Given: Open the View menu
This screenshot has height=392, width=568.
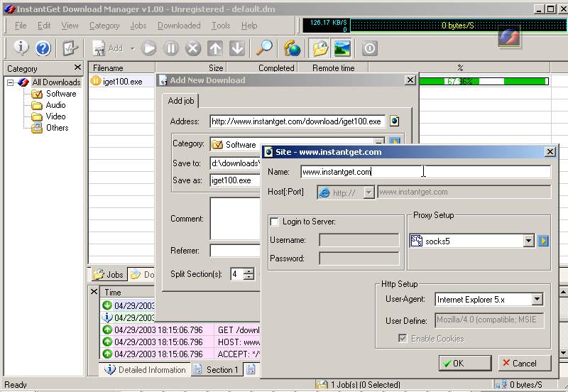Looking at the screenshot, I should tap(70, 26).
